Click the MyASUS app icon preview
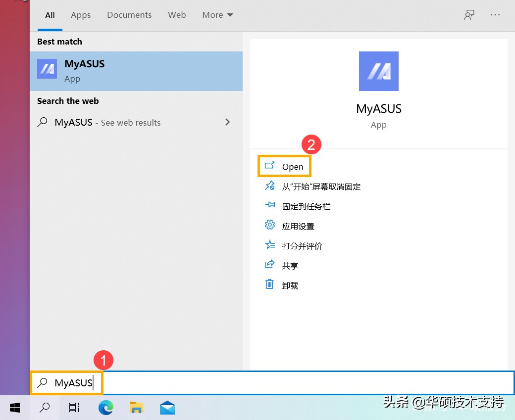This screenshot has height=420, width=515. 378,71
